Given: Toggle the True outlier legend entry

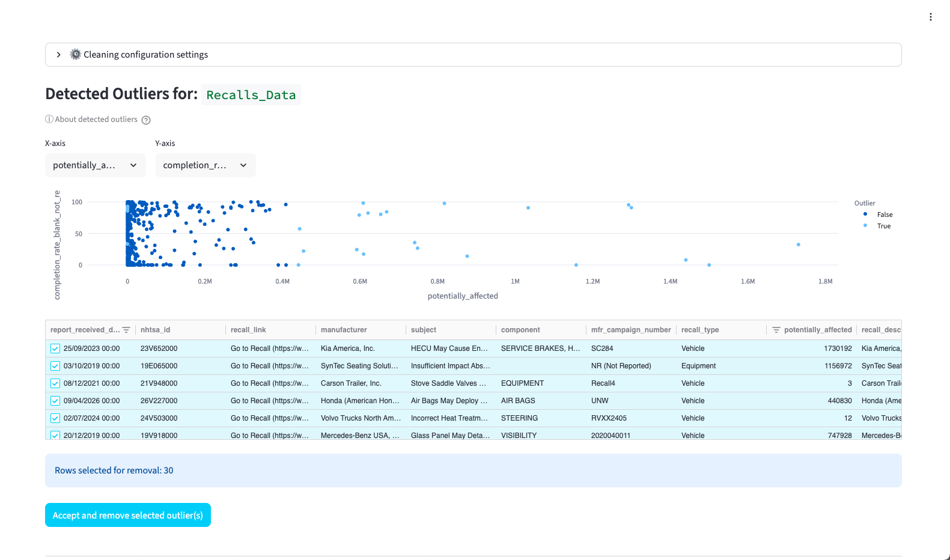Looking at the screenshot, I should [877, 226].
